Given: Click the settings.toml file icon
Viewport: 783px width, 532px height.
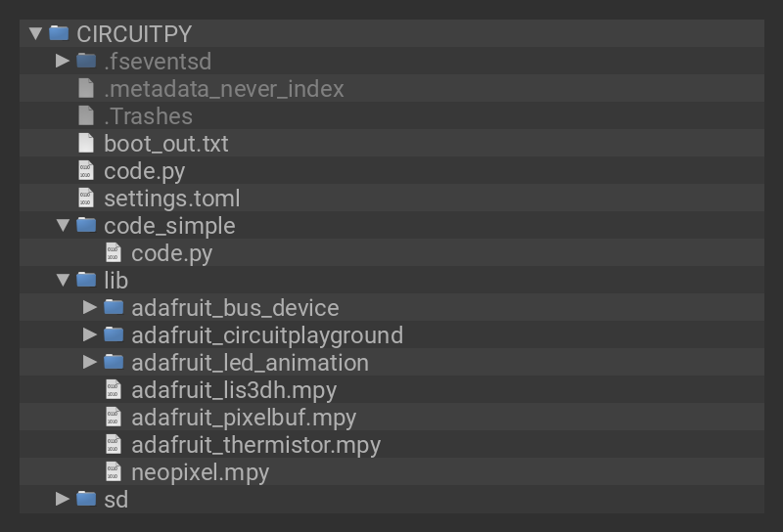Looking at the screenshot, I should click(86, 198).
